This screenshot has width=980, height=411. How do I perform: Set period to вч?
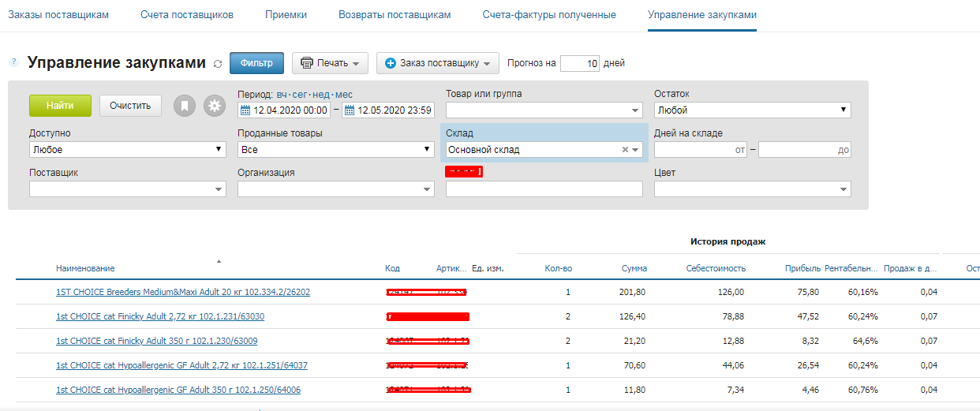[282, 95]
